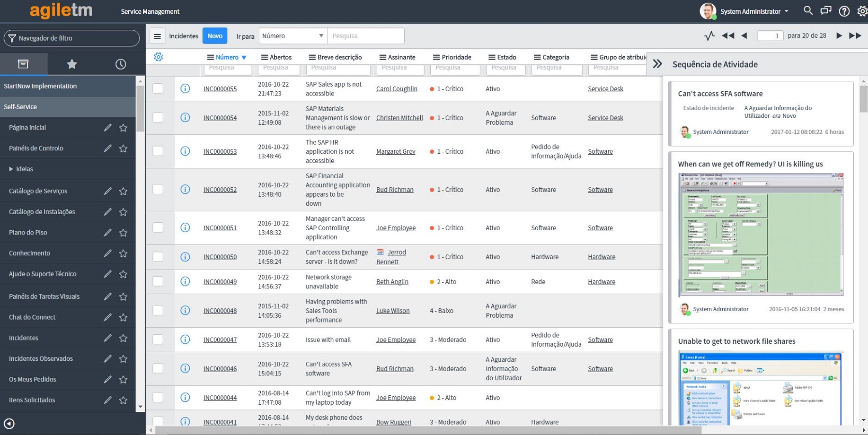Open incident link INC0000052
The image size is (868, 435).
(220, 190)
